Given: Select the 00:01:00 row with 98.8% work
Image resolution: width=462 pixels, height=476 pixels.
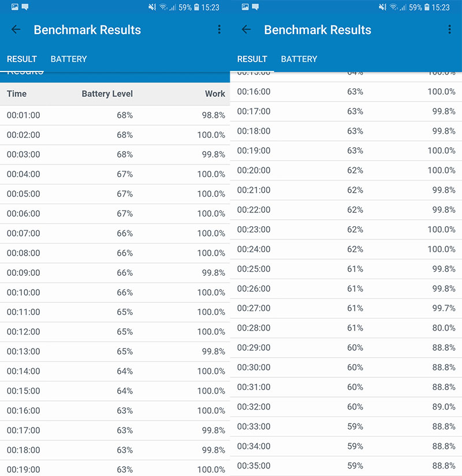Looking at the screenshot, I should point(115,115).
